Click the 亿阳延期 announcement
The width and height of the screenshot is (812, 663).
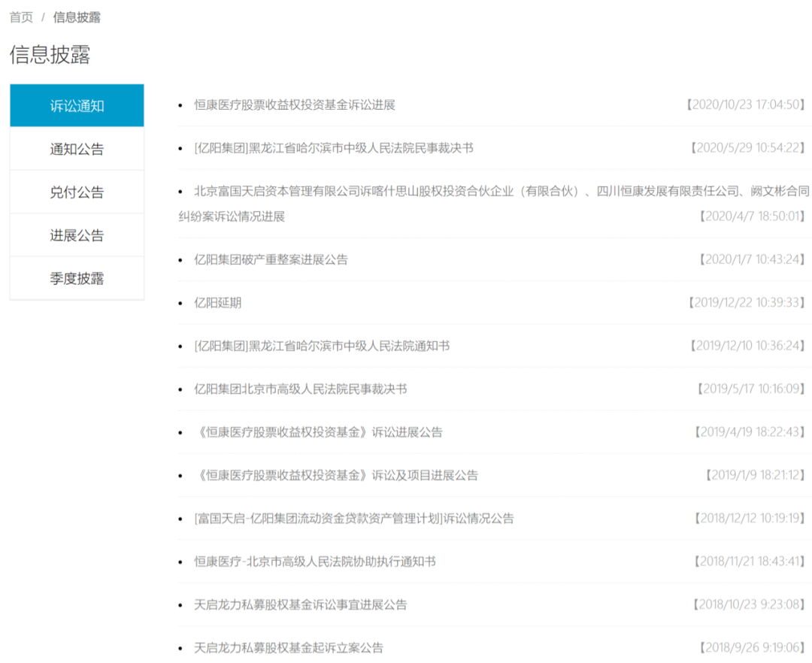tap(218, 302)
